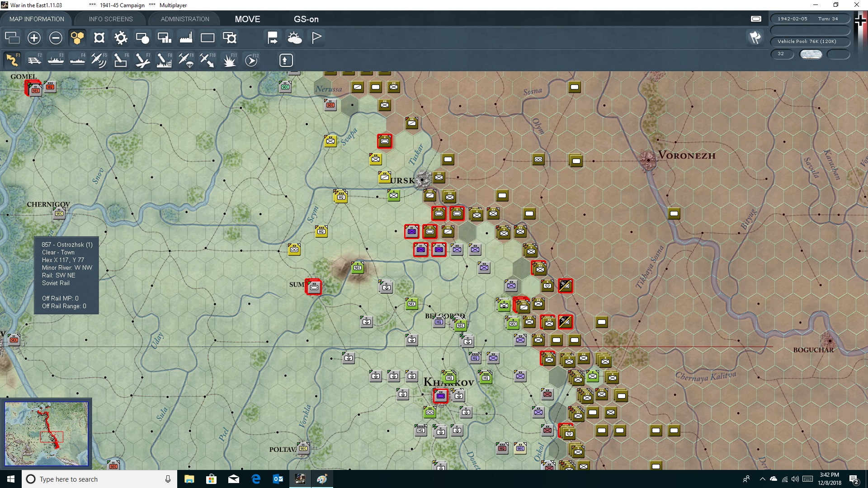Select F9 air transport parachute icon
Screen dimensions: 868x488
pyautogui.click(x=186, y=60)
